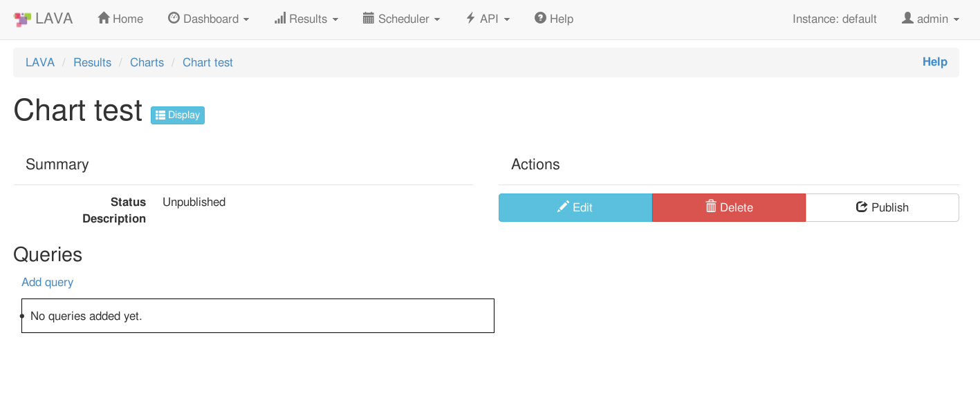Open the Help link on the breadcrumb bar

click(x=934, y=61)
